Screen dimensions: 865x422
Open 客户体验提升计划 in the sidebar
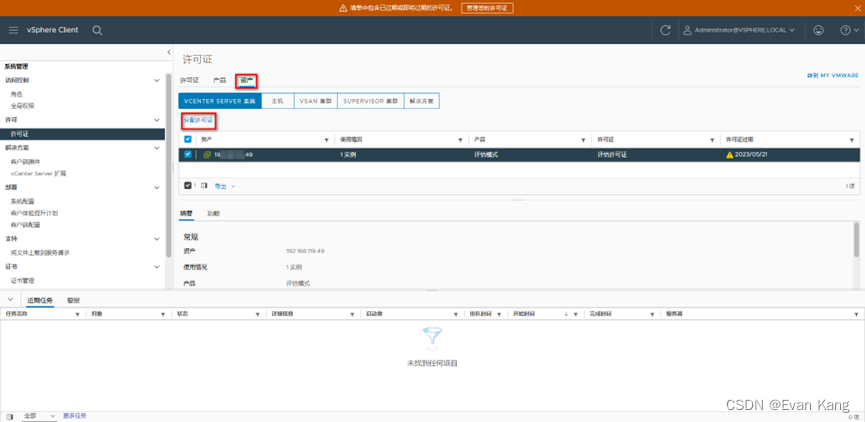coord(34,213)
